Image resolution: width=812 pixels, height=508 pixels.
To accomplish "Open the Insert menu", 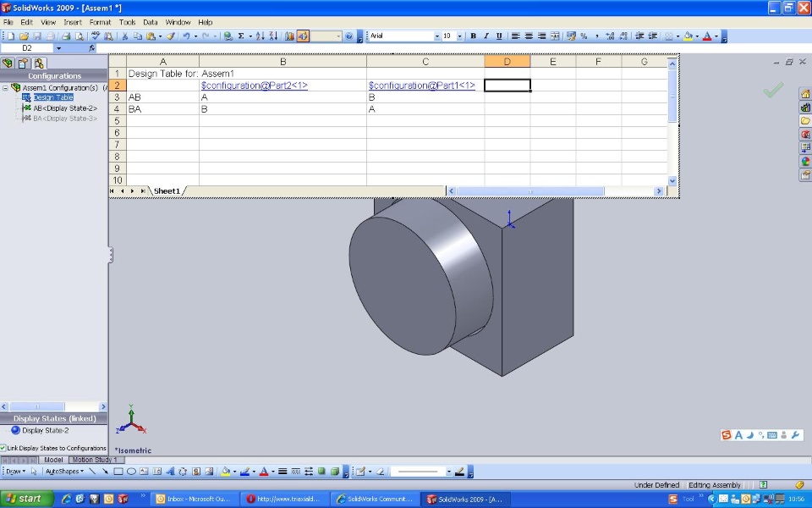I will tap(73, 22).
